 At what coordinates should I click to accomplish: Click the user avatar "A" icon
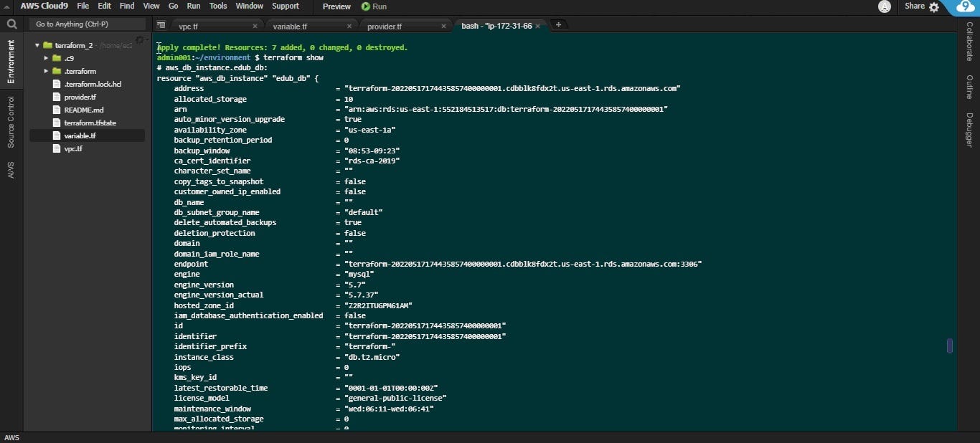click(x=885, y=6)
